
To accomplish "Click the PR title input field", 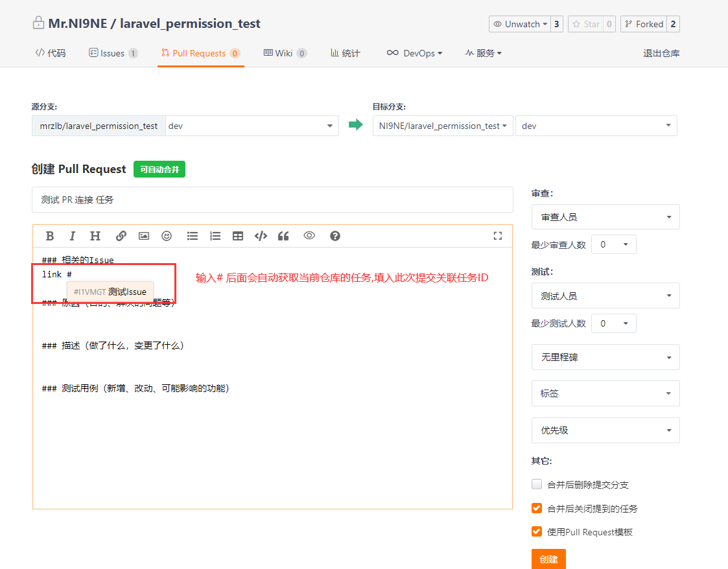I will tap(272, 200).
